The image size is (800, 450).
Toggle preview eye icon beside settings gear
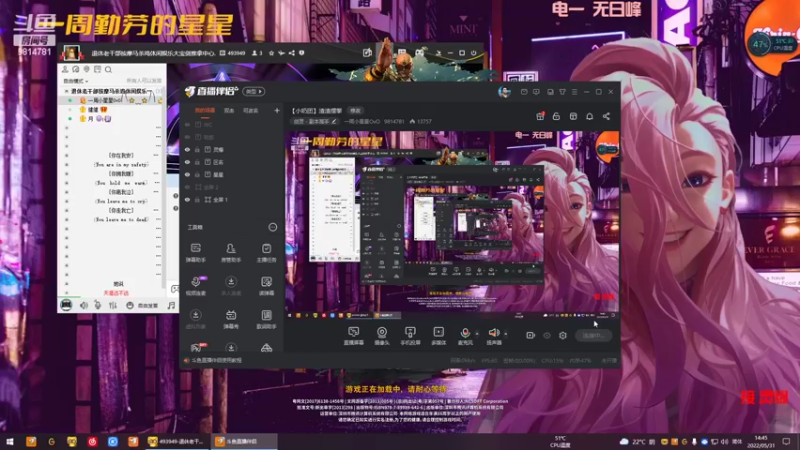547,335
